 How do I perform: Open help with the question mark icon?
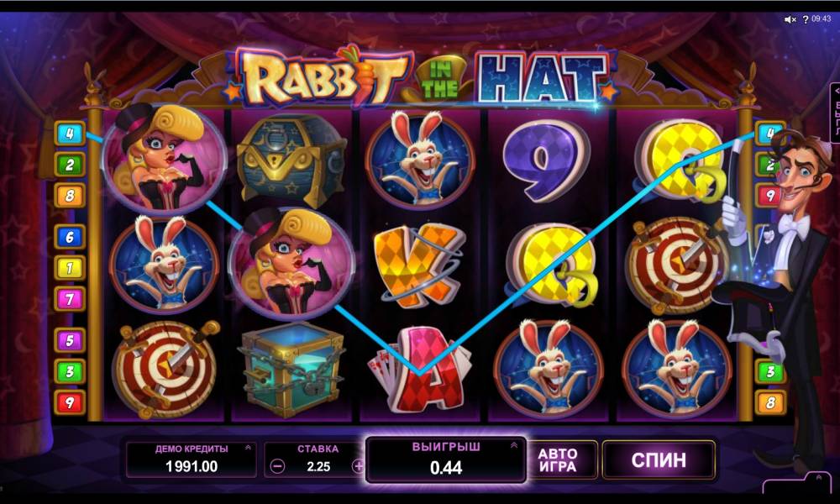806,20
